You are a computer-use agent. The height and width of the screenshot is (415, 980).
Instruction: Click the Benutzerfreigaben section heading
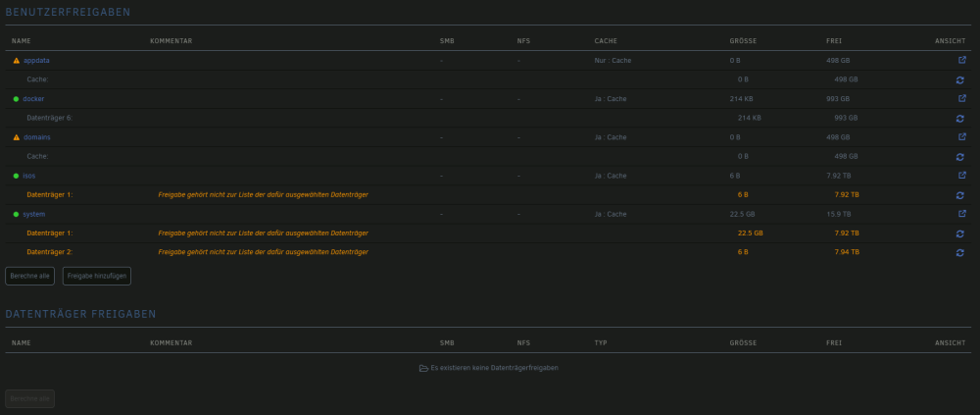click(69, 12)
